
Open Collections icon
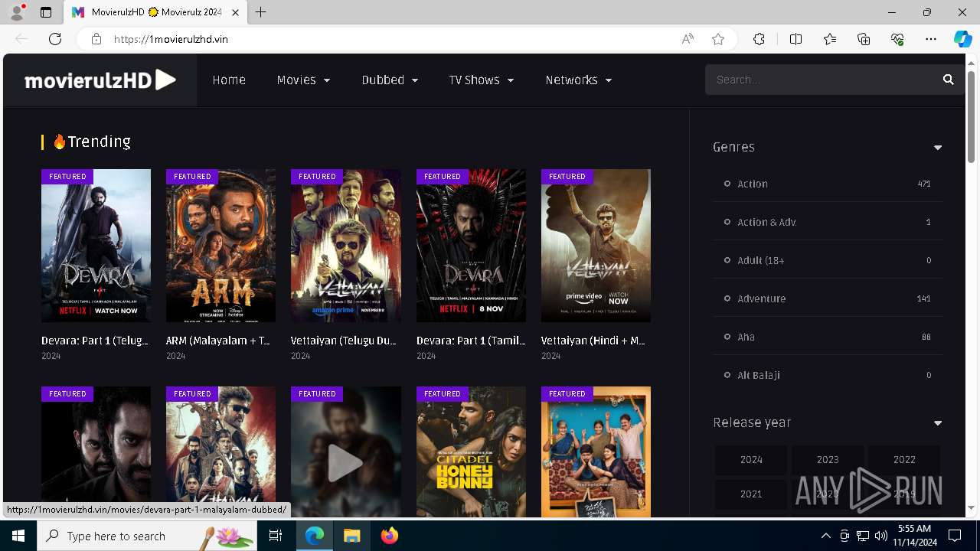[864, 39]
